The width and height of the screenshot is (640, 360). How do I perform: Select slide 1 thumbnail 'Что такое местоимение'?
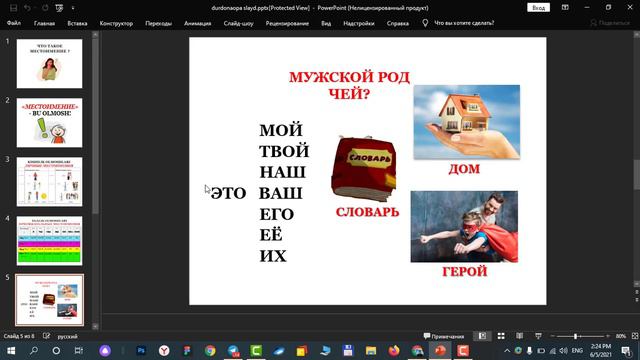coord(49,64)
